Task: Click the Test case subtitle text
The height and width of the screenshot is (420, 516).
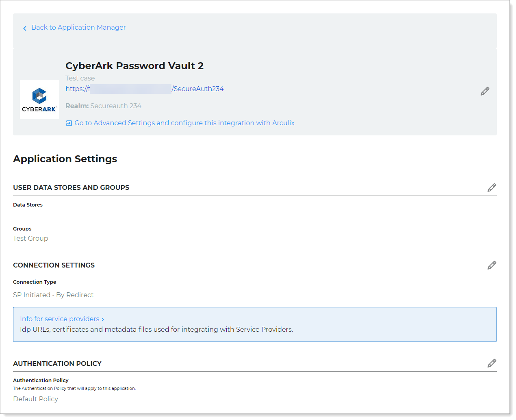Action: click(80, 78)
